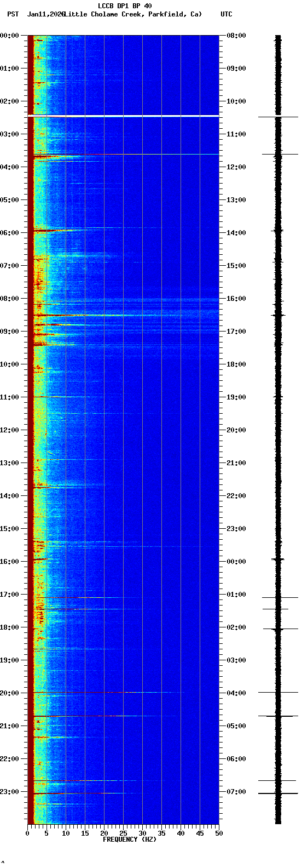The height and width of the screenshot is (868, 302).
Task: Click the "10" tick on the frequency axis
Action: point(66,833)
